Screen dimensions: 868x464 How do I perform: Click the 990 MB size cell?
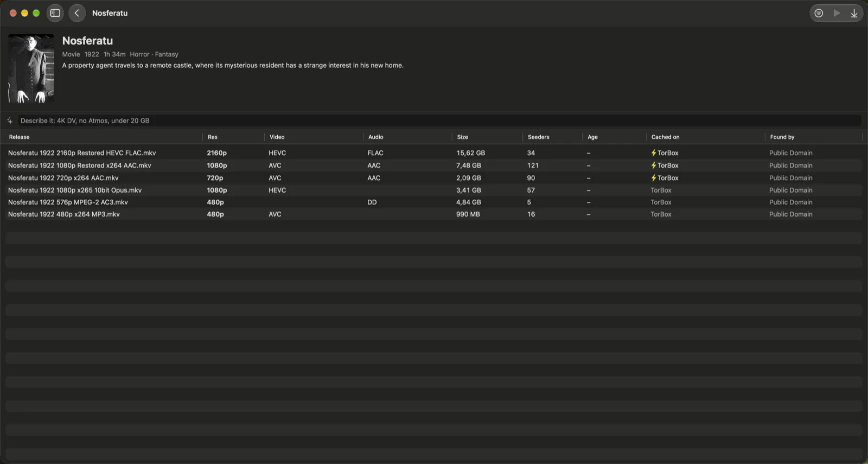pyautogui.click(x=468, y=214)
